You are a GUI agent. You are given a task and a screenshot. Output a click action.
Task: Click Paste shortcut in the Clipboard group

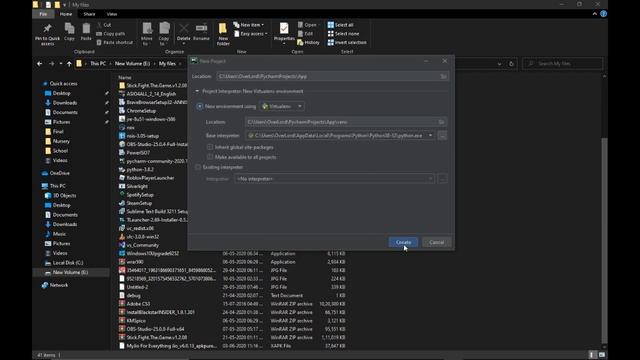[114, 42]
